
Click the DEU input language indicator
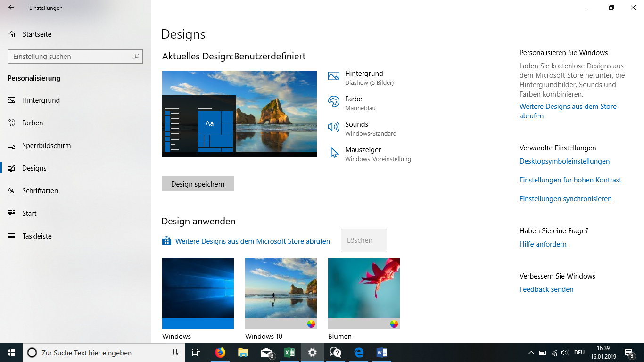(x=579, y=353)
